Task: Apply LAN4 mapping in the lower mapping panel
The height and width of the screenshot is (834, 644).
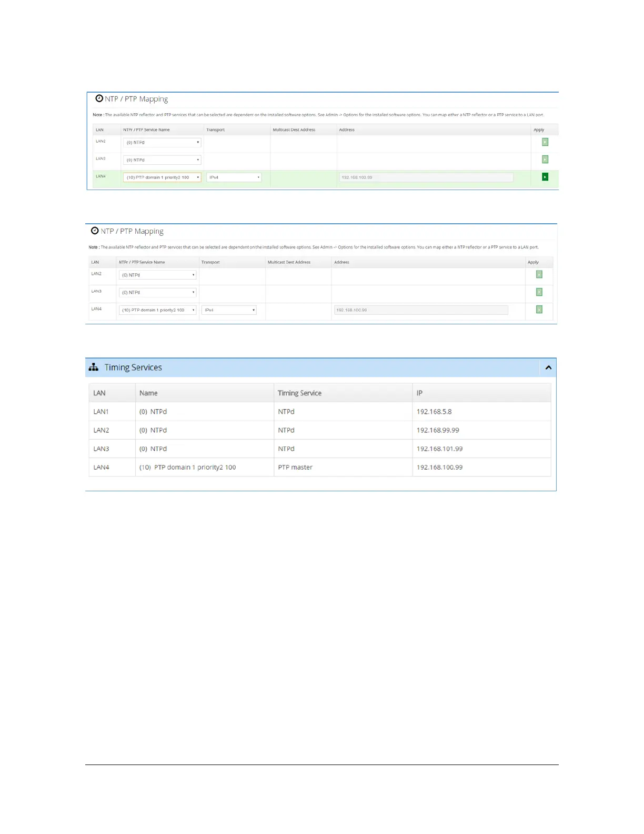Action: pos(539,310)
